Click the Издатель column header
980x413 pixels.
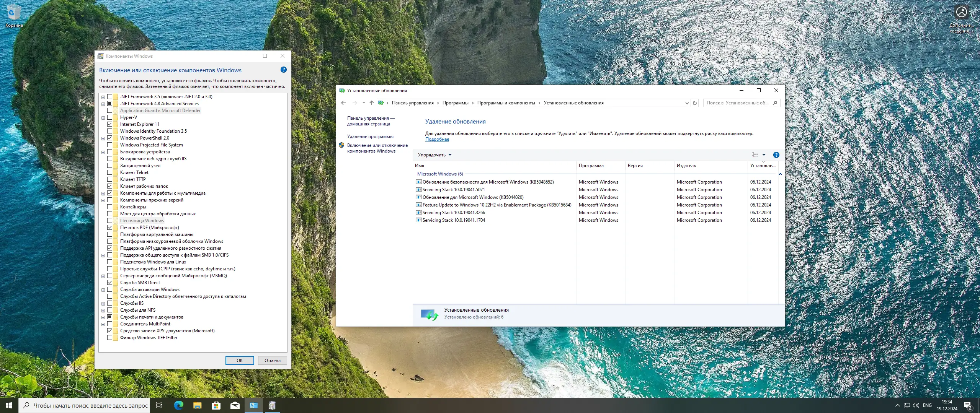tap(686, 166)
